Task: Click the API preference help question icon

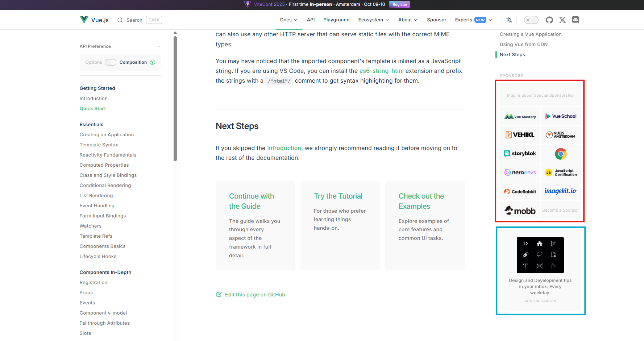Action: pyautogui.click(x=153, y=62)
